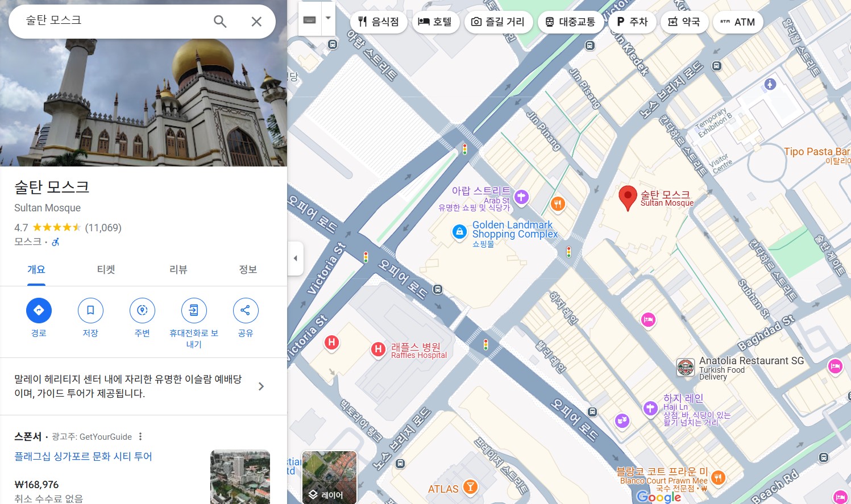Select the 주차 parking chip

point(632,22)
